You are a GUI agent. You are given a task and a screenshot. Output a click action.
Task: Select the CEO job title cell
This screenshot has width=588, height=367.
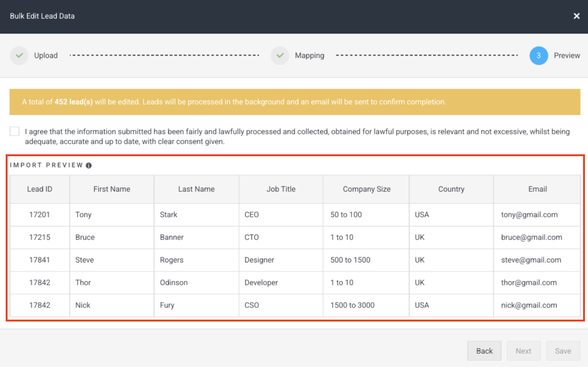click(x=281, y=215)
